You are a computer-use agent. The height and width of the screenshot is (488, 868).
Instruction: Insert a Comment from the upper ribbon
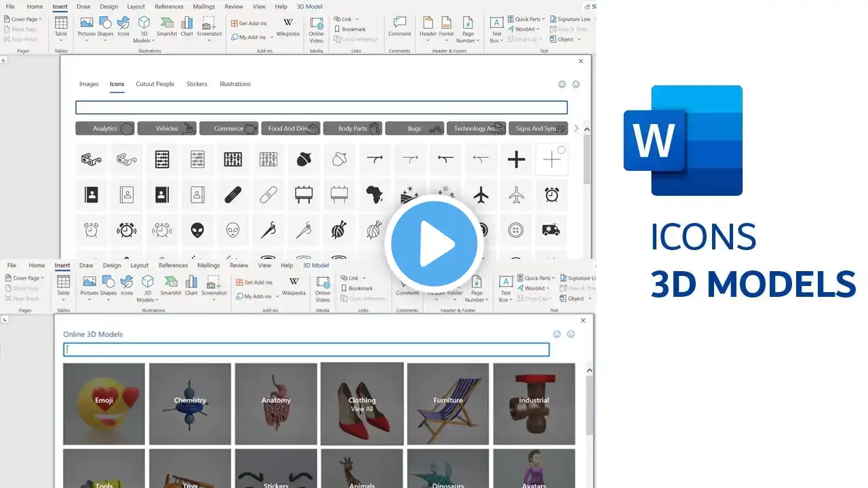pos(399,27)
